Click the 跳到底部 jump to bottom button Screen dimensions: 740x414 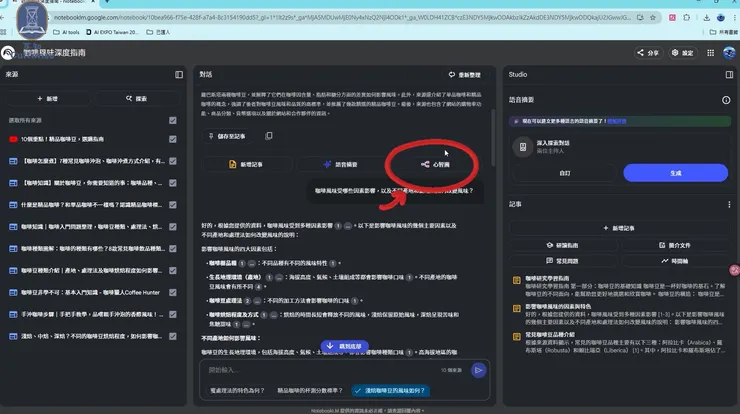click(344, 346)
